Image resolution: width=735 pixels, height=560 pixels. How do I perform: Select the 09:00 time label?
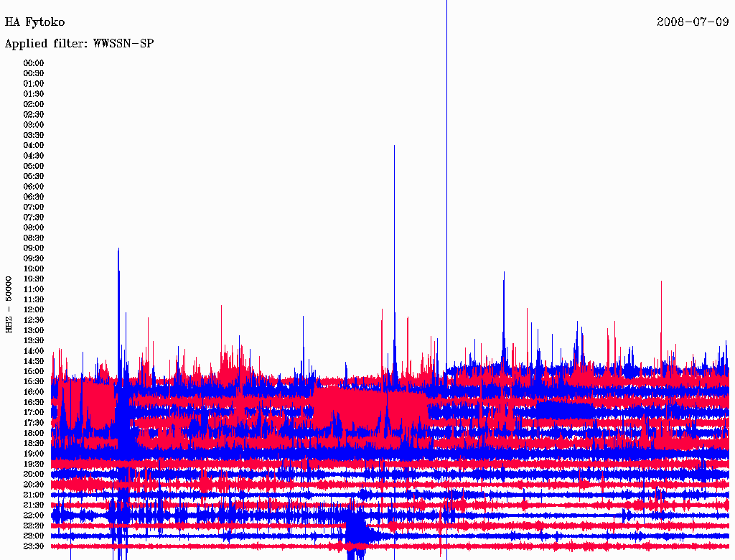coord(33,248)
